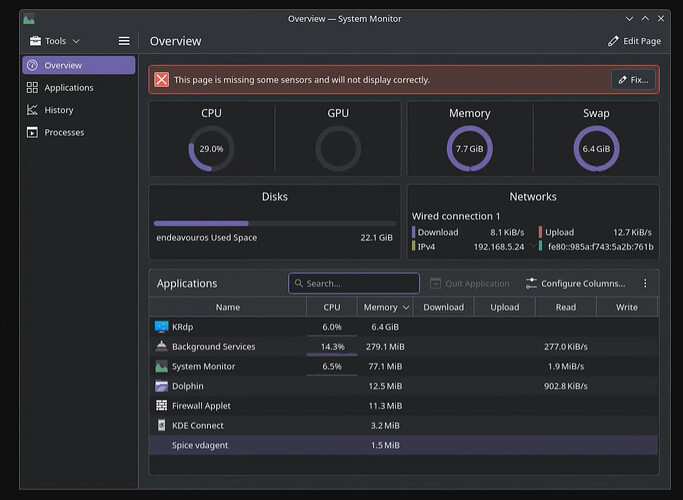Go to the Processes page
The width and height of the screenshot is (683, 500).
pyautogui.click(x=64, y=132)
